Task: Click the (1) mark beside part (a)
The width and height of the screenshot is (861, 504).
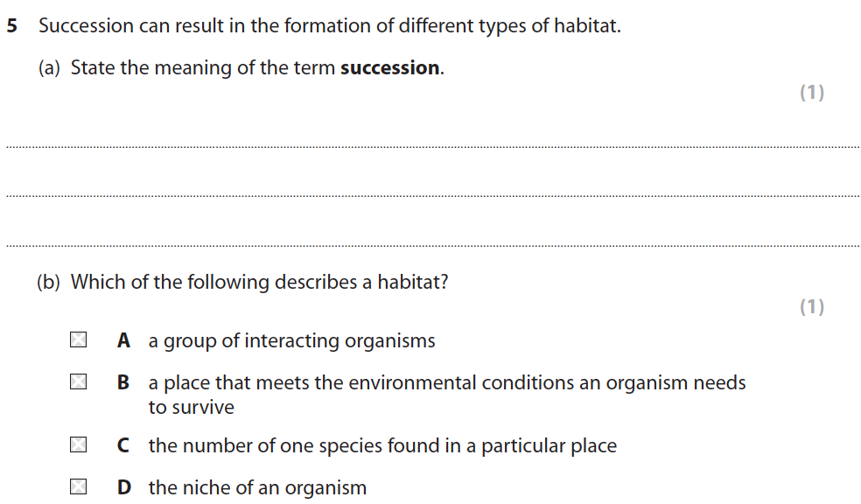Action: pyautogui.click(x=812, y=93)
